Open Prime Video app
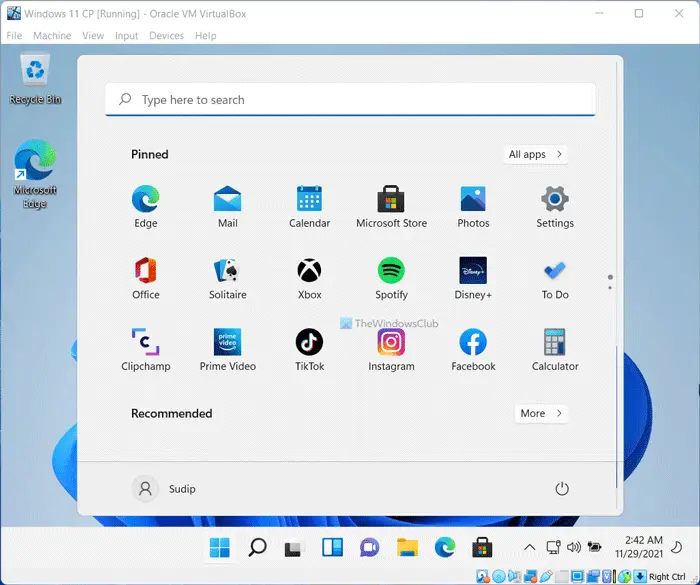Image resolution: width=700 pixels, height=585 pixels. click(x=228, y=349)
